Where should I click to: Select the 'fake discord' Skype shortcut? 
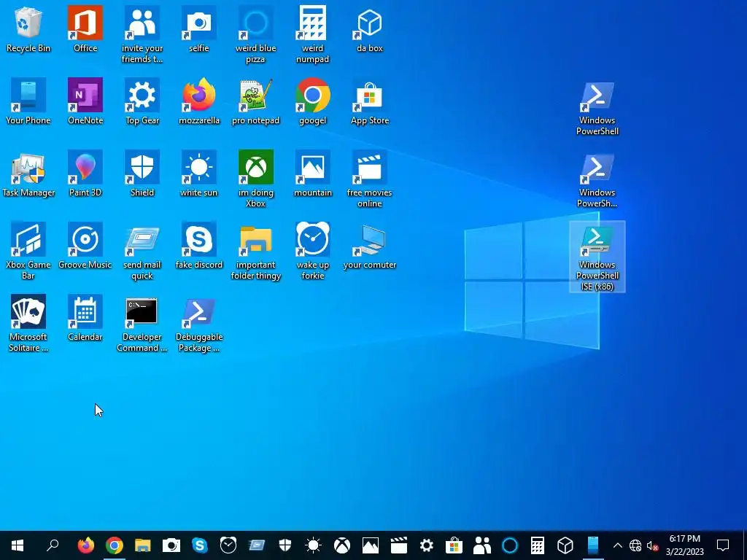point(198,246)
